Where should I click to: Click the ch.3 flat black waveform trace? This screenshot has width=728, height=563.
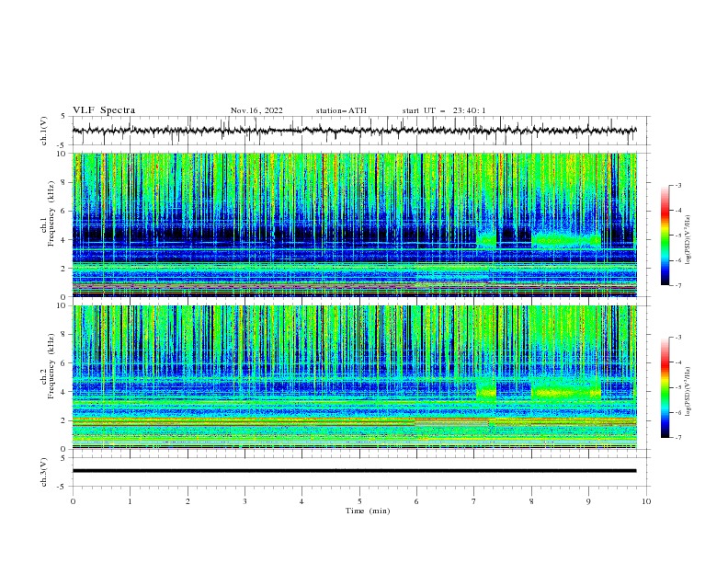pos(354,471)
